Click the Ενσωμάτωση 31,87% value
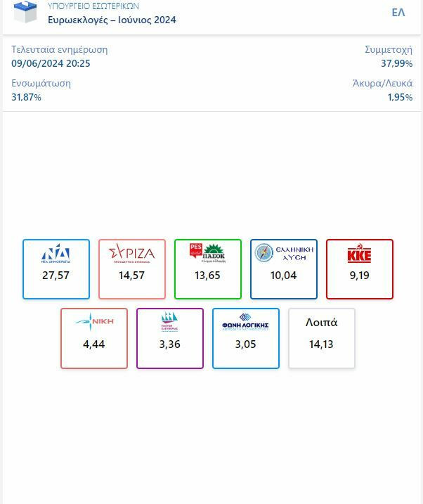 27,97
